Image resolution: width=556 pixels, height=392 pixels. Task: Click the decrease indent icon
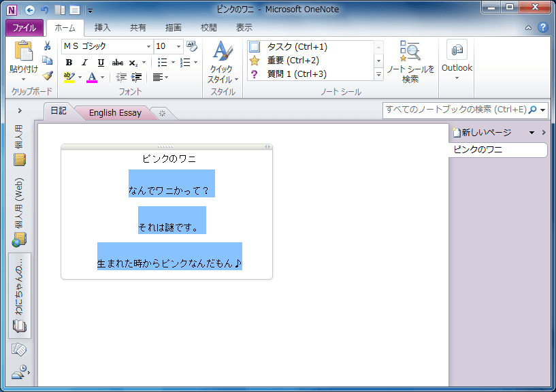tap(121, 77)
